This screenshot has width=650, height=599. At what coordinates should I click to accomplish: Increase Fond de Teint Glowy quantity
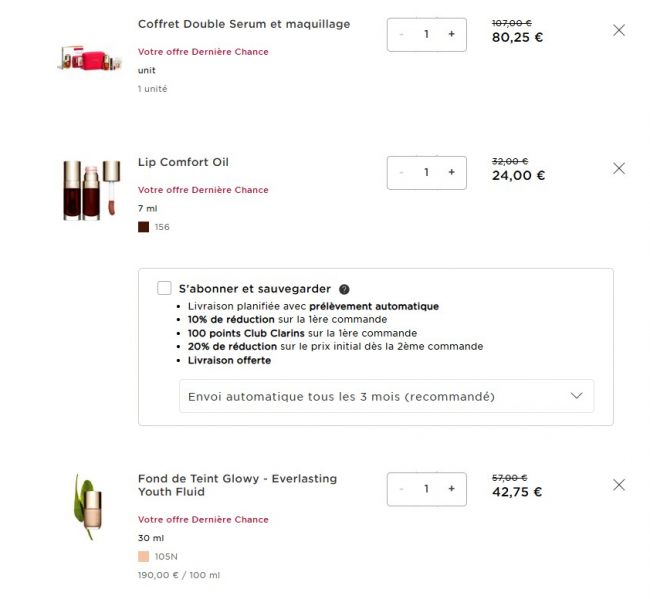point(451,488)
